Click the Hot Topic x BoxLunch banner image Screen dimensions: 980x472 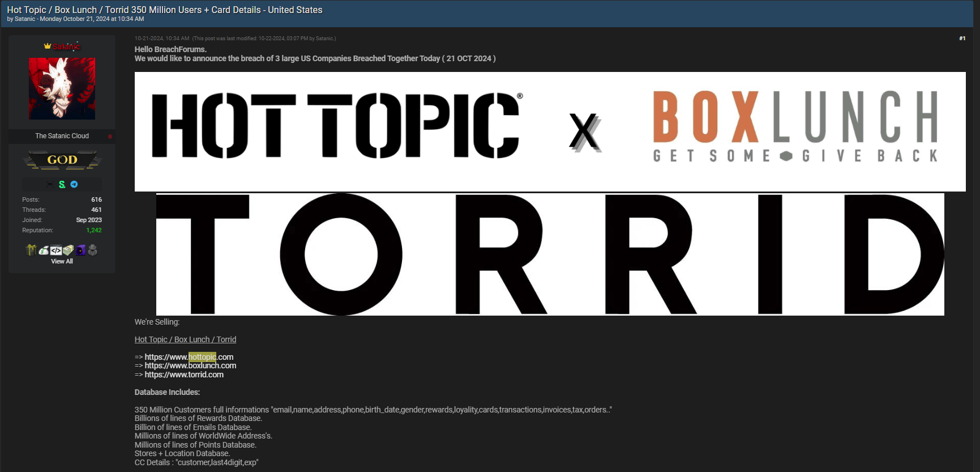tap(550, 131)
